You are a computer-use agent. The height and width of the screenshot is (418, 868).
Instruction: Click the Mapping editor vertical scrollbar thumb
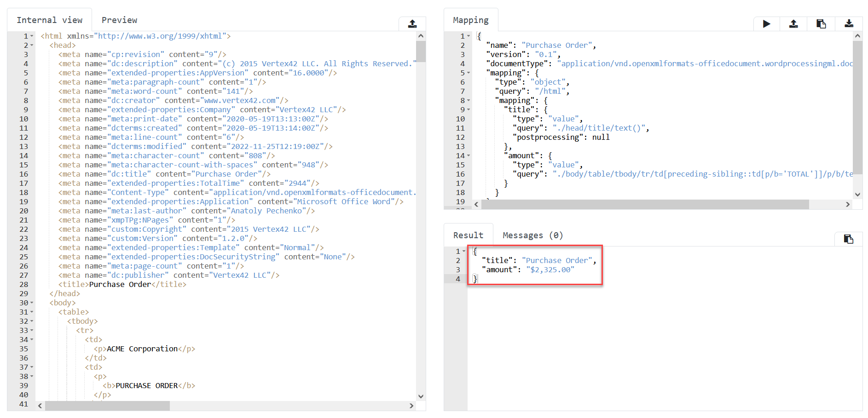857,108
